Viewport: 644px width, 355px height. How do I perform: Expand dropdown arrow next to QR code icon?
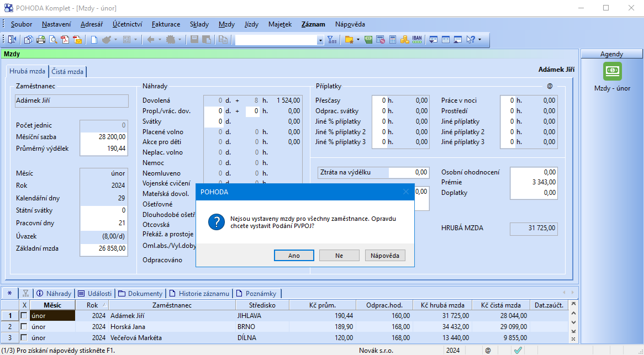tap(135, 40)
